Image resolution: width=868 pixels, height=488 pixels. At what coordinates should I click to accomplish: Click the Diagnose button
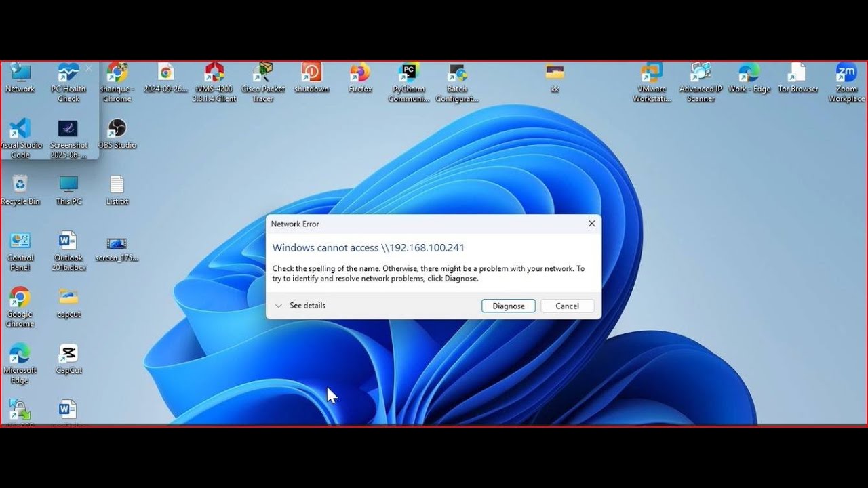pyautogui.click(x=509, y=306)
